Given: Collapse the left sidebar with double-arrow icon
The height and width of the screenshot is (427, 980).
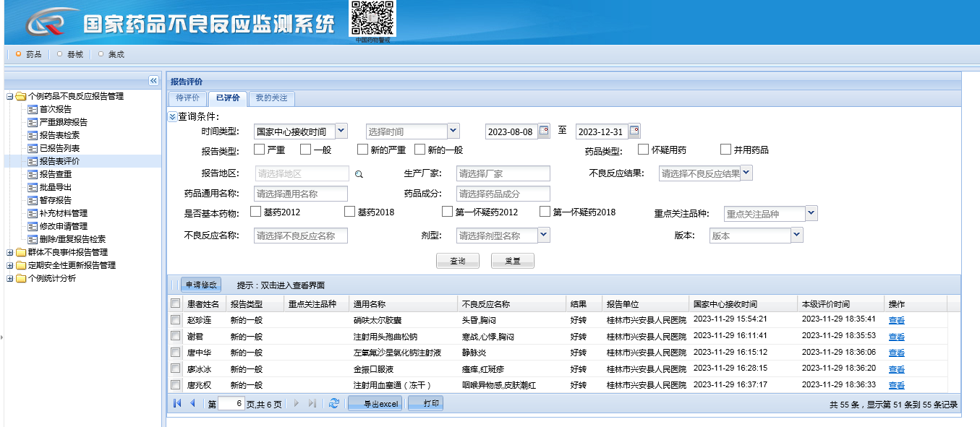Looking at the screenshot, I should tap(153, 81).
